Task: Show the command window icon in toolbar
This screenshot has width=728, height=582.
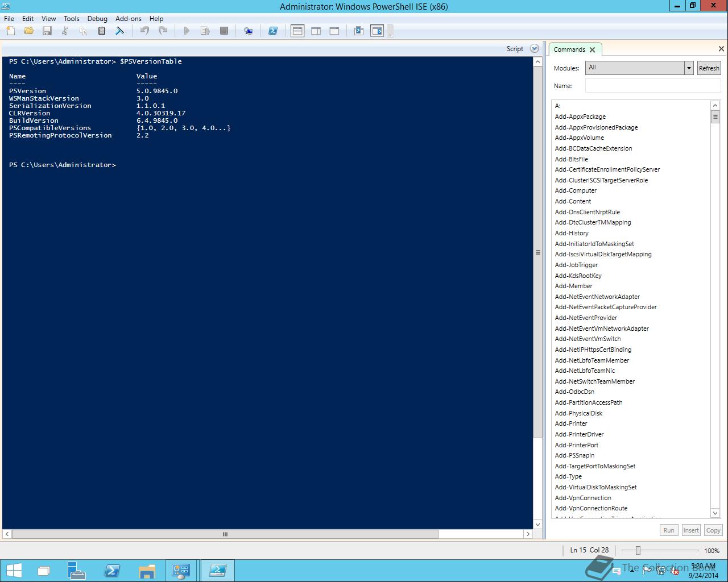Action: tap(359, 31)
